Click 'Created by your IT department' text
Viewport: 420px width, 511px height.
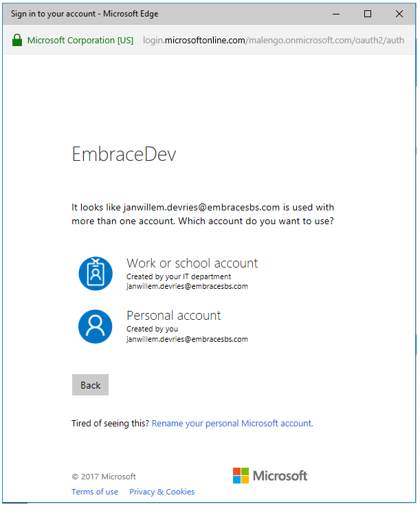click(179, 276)
